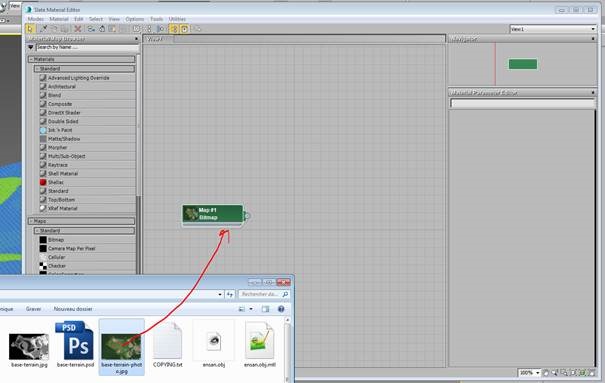Screen dimensions: 605x383
Task: Open the Utilities menu
Action: tap(177, 19)
